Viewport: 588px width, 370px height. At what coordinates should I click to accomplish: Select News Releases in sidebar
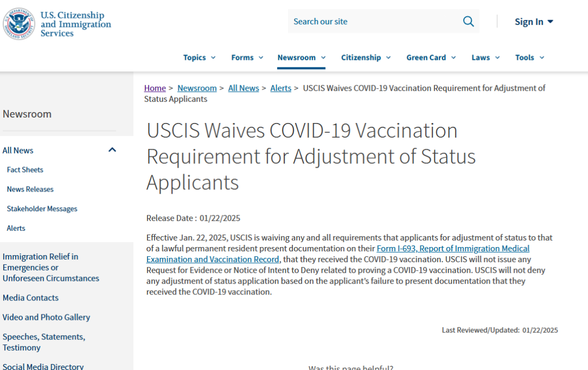(30, 189)
